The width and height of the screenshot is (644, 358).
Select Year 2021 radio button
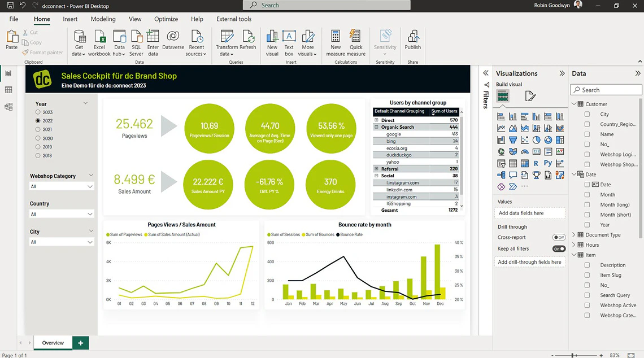[38, 129]
